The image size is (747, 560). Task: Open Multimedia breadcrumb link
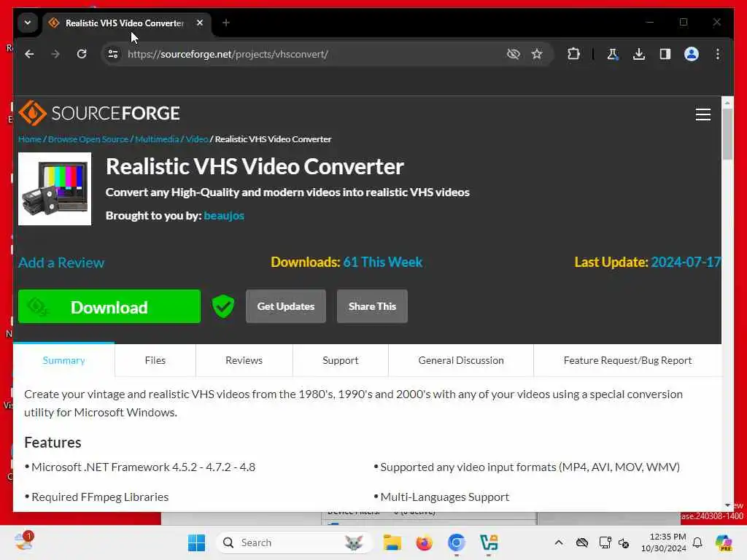(157, 139)
